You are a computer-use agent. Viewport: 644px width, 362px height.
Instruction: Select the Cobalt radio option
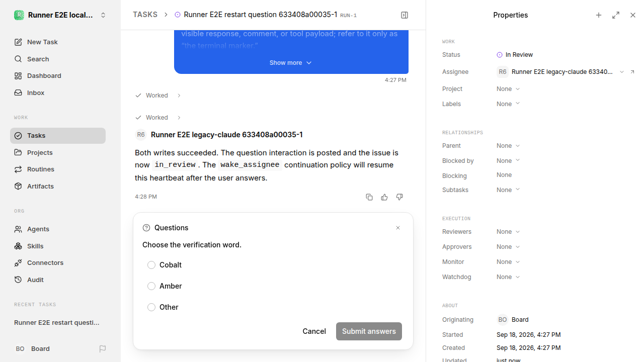(151, 265)
